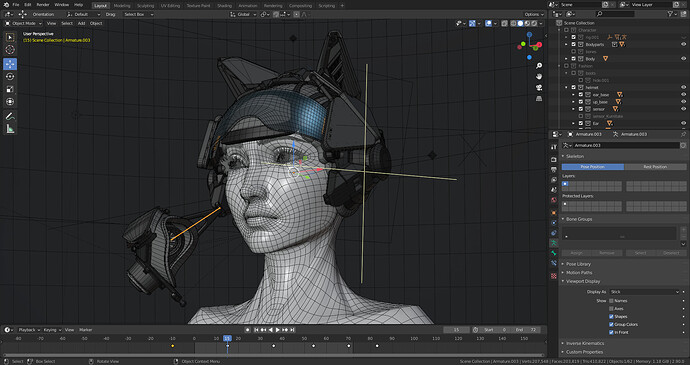Expand the Pose Library panel
The height and width of the screenshot is (365, 690).
coord(578,264)
